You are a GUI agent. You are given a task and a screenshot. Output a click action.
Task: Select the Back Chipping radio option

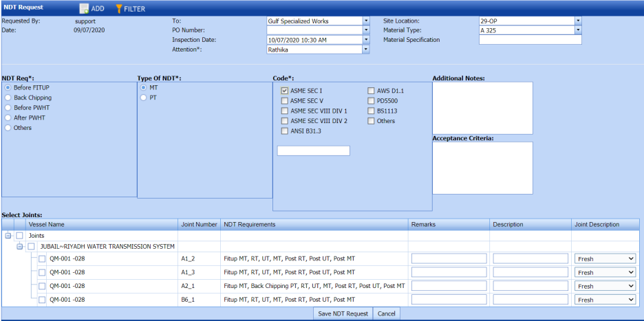(8, 98)
